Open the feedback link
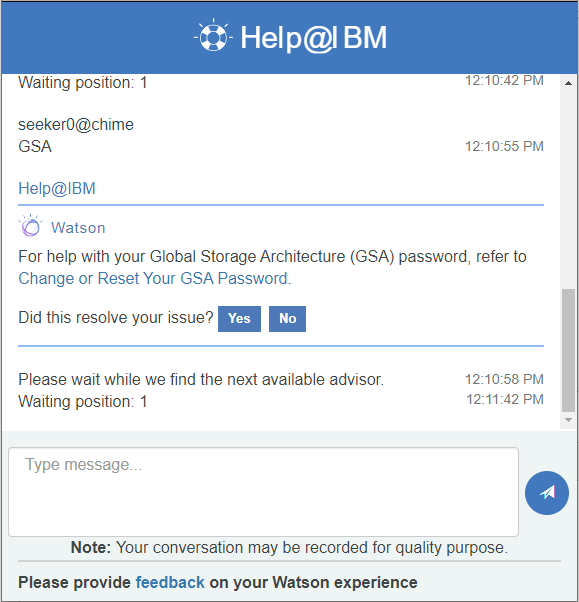 tap(170, 582)
